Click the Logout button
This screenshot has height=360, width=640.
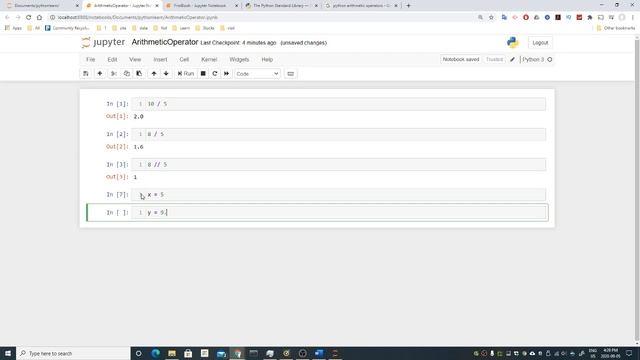pos(540,43)
